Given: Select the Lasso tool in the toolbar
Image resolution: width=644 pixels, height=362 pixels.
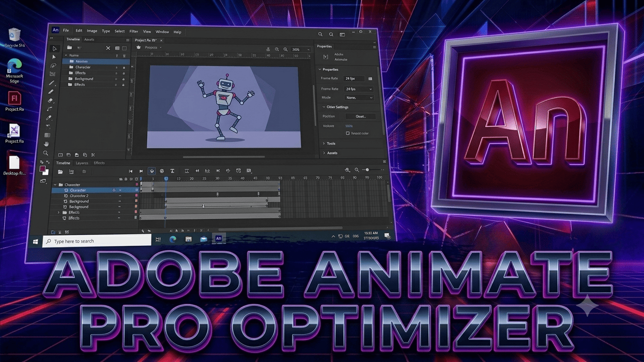Looking at the screenshot, I should 53,66.
